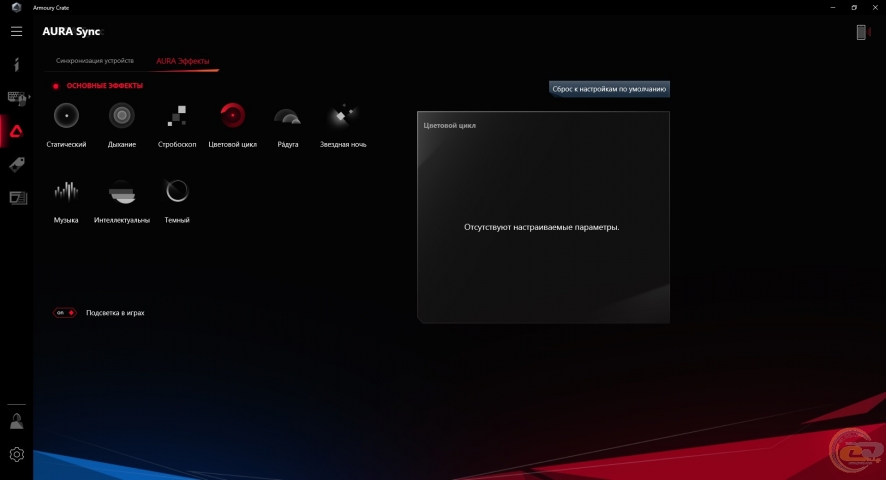Click the Armoury Crate logo in title bar

coord(16,7)
